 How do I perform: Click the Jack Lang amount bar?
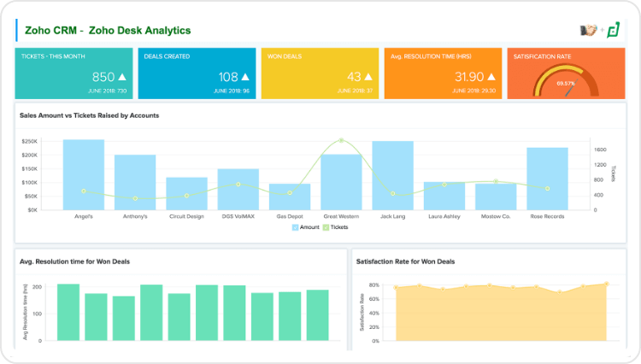(x=392, y=176)
